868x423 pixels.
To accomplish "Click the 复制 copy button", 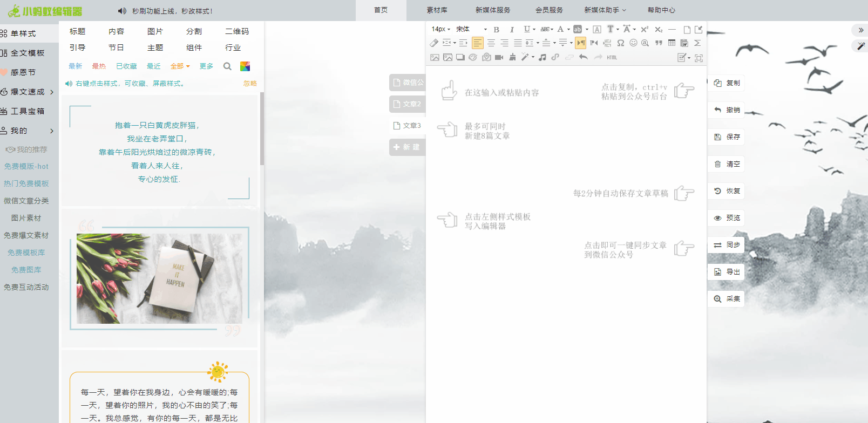I will 727,83.
